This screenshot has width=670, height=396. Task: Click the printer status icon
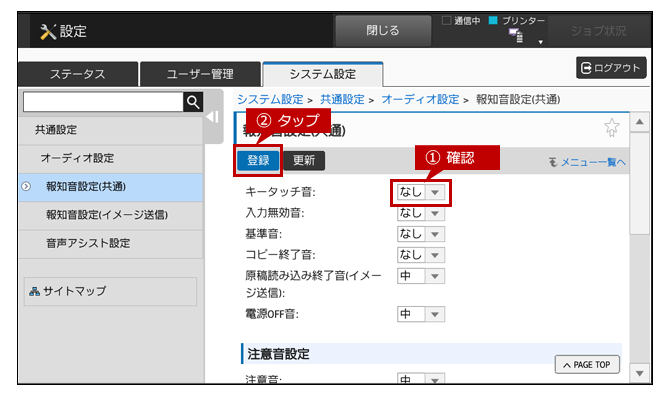516,35
